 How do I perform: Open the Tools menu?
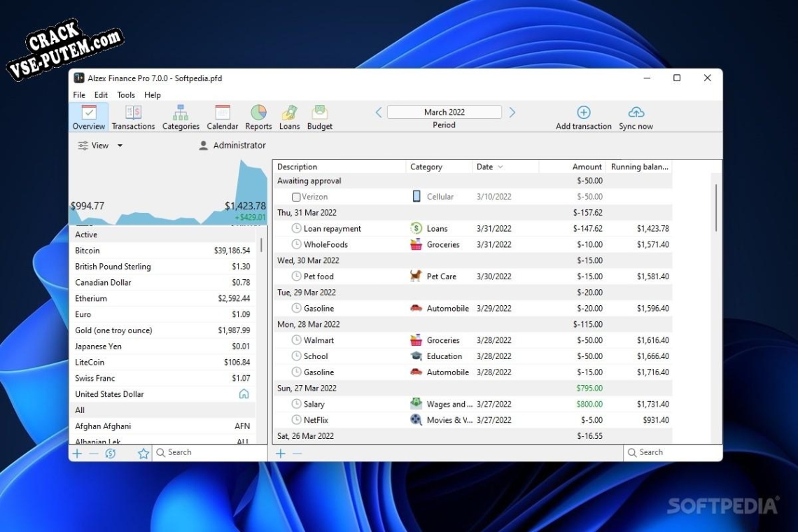tap(126, 94)
